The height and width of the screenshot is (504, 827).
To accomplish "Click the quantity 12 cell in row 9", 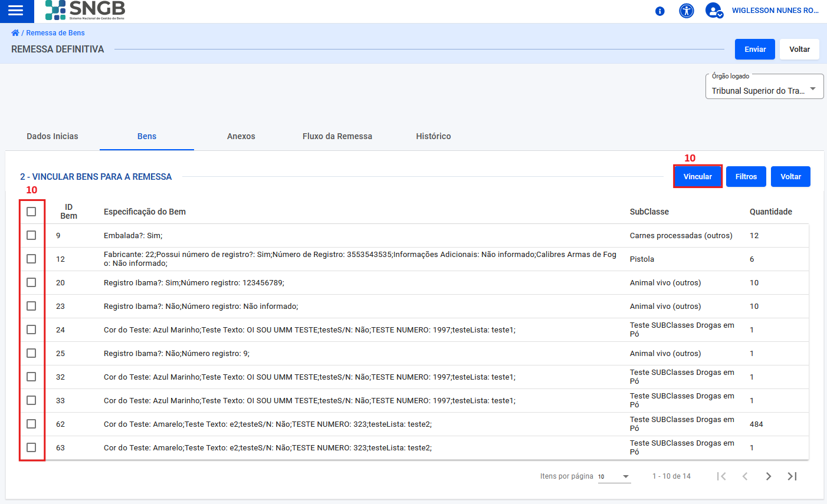I will (754, 235).
